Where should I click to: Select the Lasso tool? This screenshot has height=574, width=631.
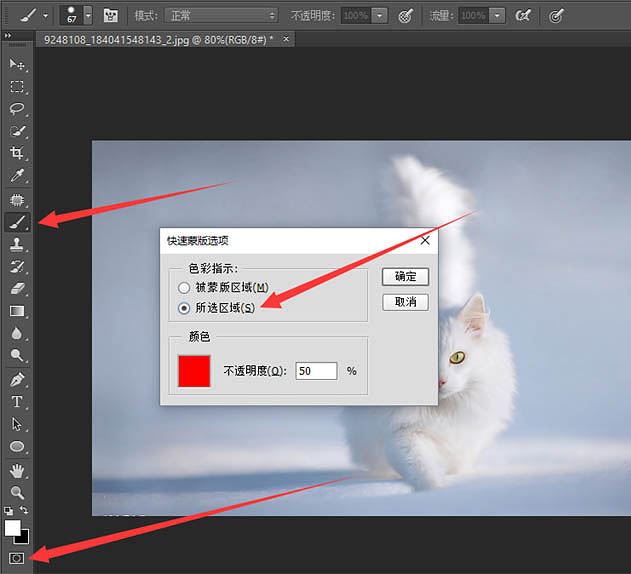tap(17, 108)
